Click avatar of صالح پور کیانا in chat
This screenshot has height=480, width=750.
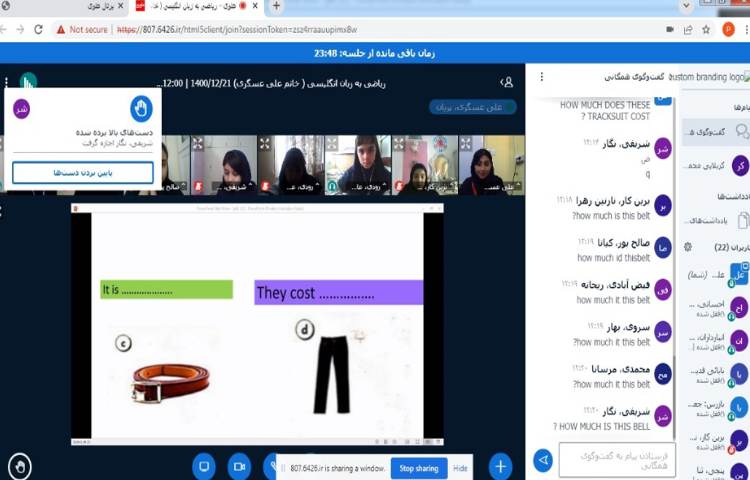663,248
